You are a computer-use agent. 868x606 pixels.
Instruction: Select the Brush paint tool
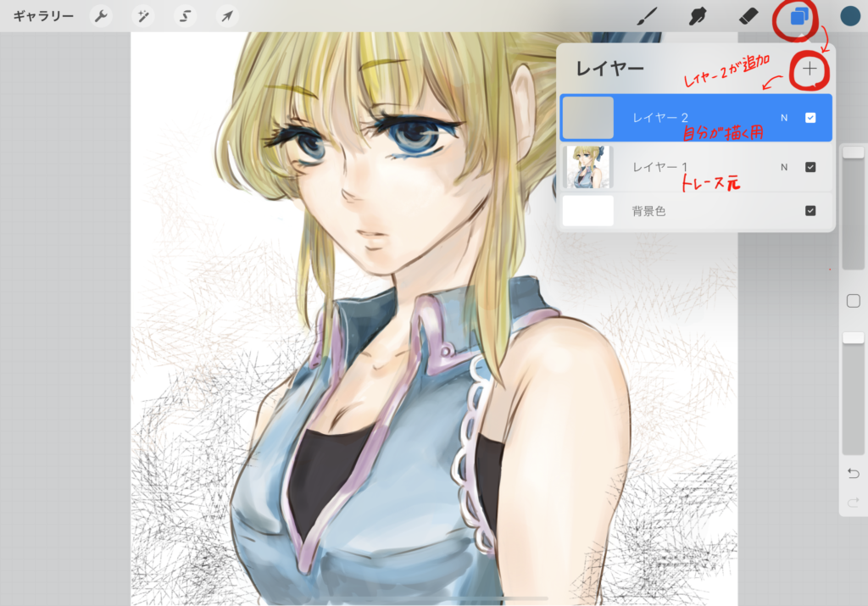(x=647, y=16)
